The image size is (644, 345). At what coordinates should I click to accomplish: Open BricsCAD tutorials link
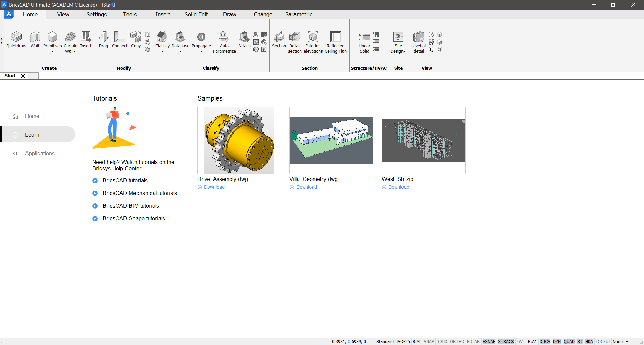[x=125, y=181]
